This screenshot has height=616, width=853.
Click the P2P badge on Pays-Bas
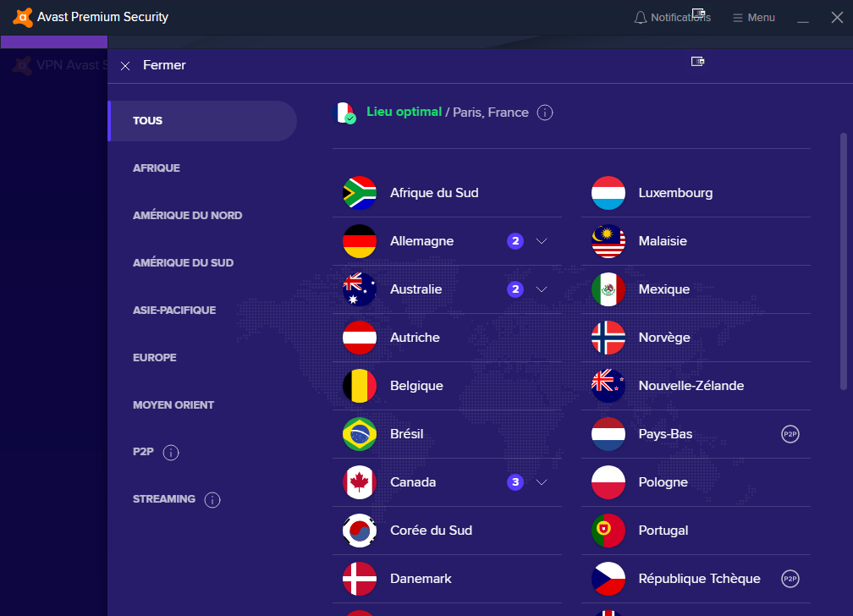(x=790, y=434)
